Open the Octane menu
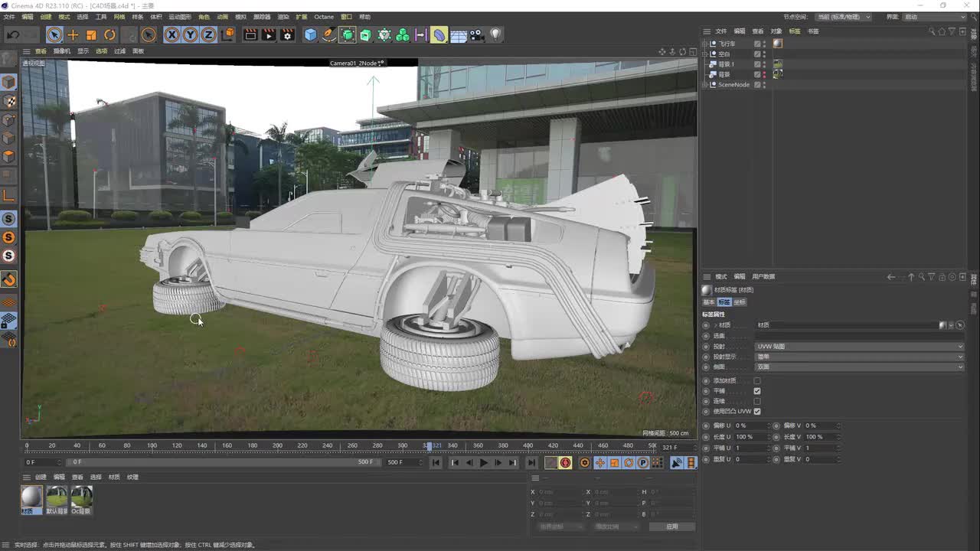This screenshot has width=980, height=551. (324, 17)
